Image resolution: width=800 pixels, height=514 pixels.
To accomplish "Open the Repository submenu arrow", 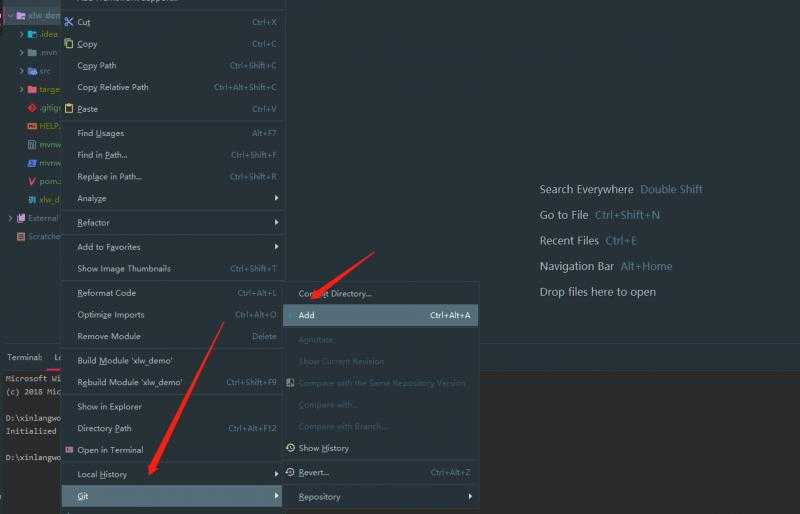I will point(470,496).
